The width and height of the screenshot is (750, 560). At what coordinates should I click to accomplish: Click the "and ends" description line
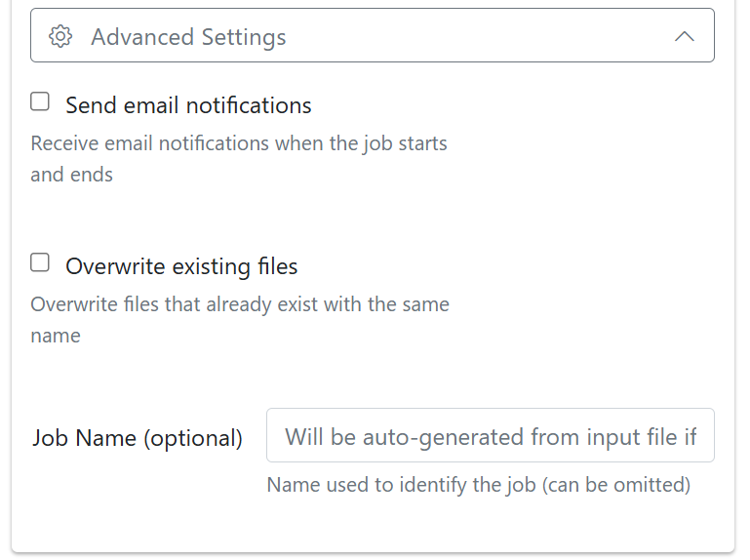pos(72,175)
